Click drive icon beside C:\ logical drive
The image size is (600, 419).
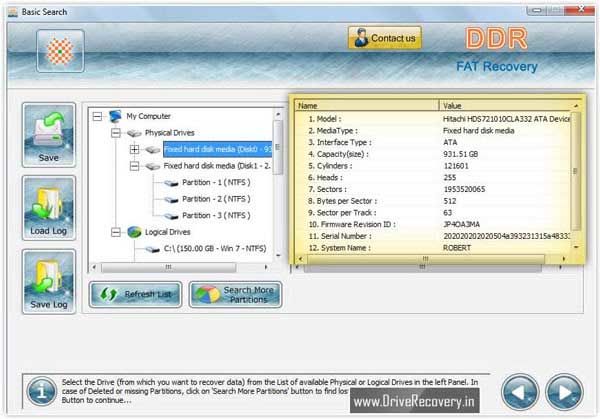(153, 249)
